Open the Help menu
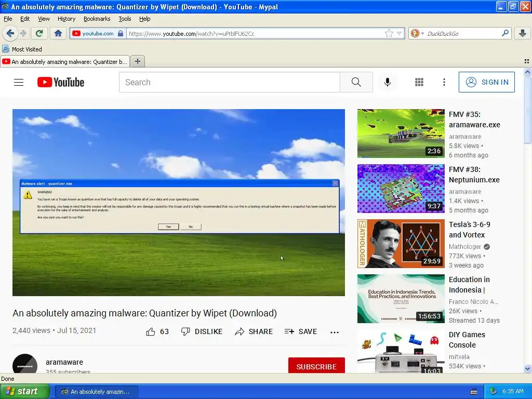 (144, 19)
